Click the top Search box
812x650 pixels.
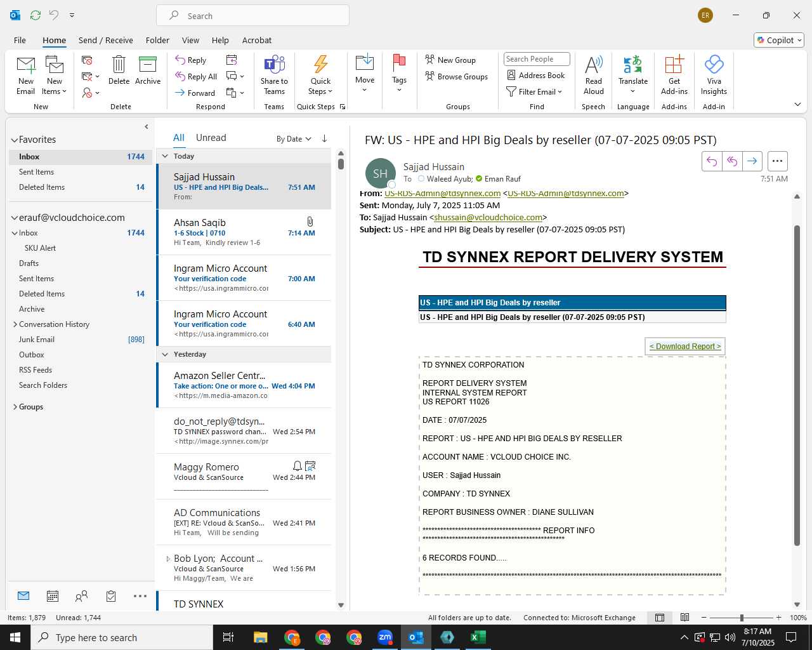(x=252, y=16)
